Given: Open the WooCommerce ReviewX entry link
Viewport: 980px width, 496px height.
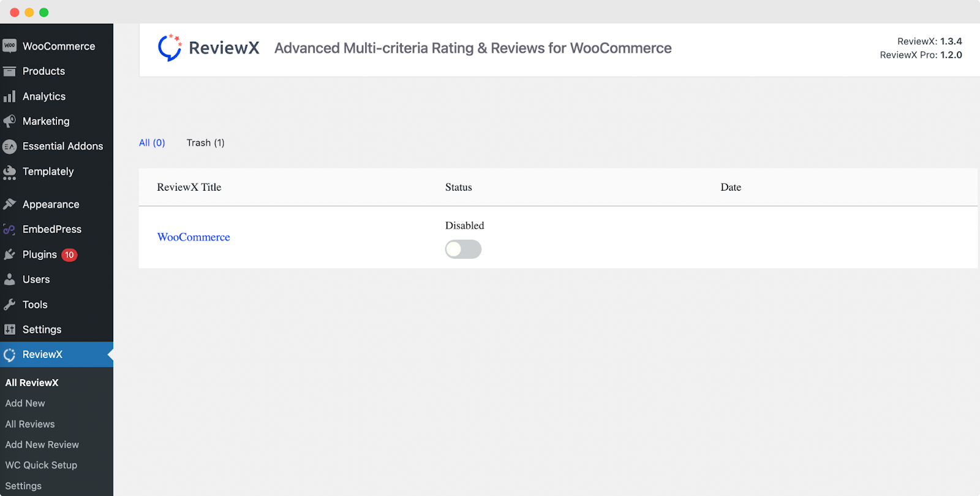Looking at the screenshot, I should click(194, 237).
